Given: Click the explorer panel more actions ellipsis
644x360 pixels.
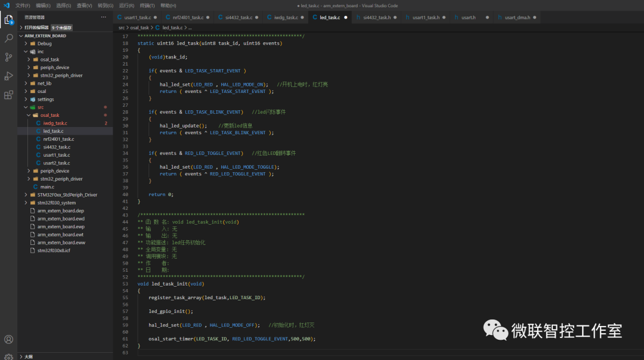Looking at the screenshot, I should point(103,17).
